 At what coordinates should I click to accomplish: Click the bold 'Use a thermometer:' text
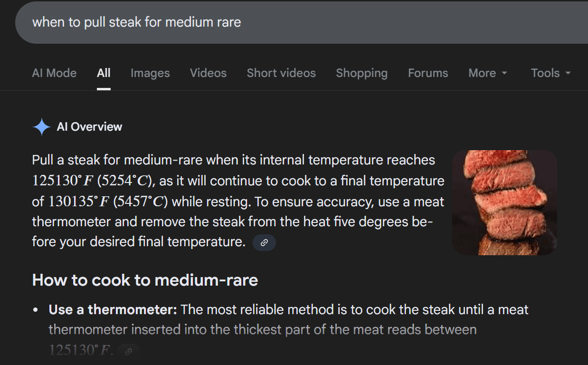113,310
